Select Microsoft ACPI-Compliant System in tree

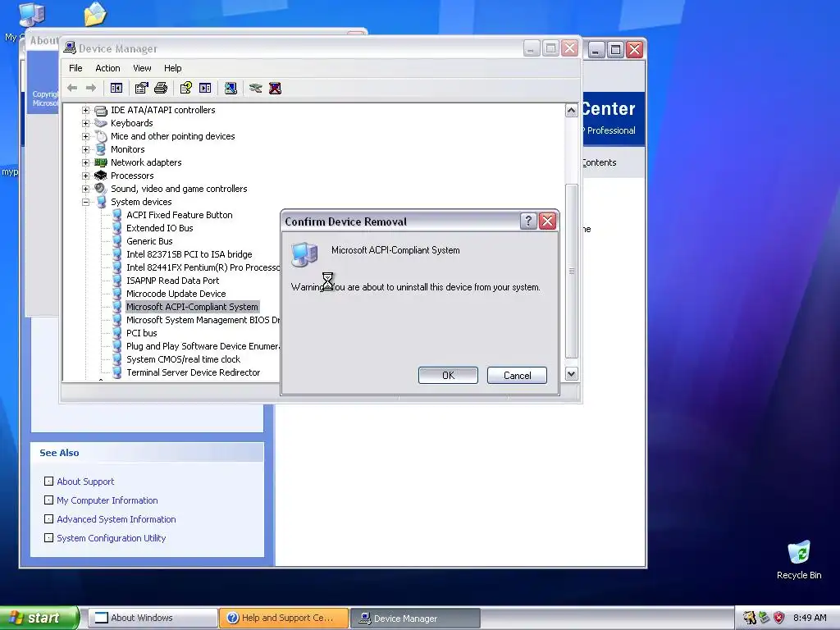click(192, 307)
